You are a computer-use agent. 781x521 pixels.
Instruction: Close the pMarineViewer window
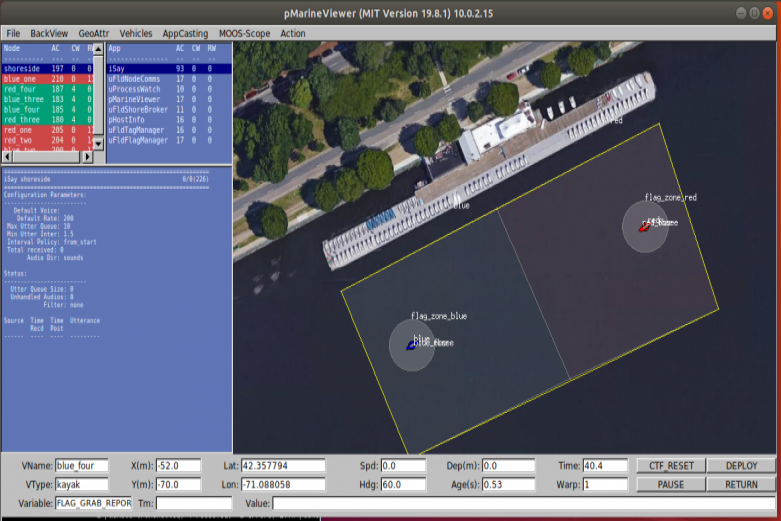pyautogui.click(x=768, y=13)
